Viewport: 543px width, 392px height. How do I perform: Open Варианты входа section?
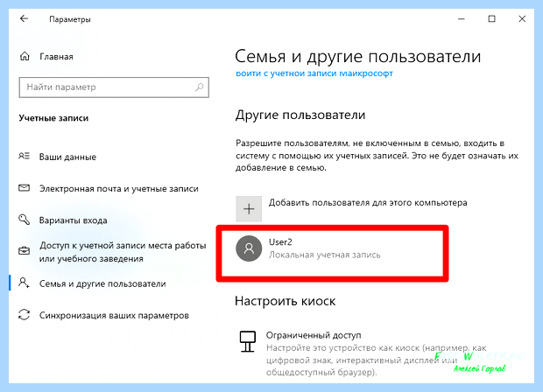coord(73,220)
